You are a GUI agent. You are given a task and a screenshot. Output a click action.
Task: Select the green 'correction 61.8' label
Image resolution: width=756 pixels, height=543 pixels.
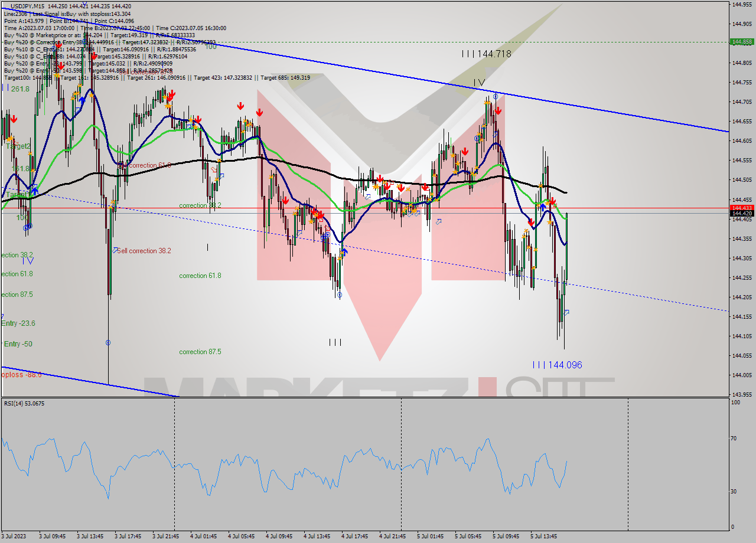(200, 276)
